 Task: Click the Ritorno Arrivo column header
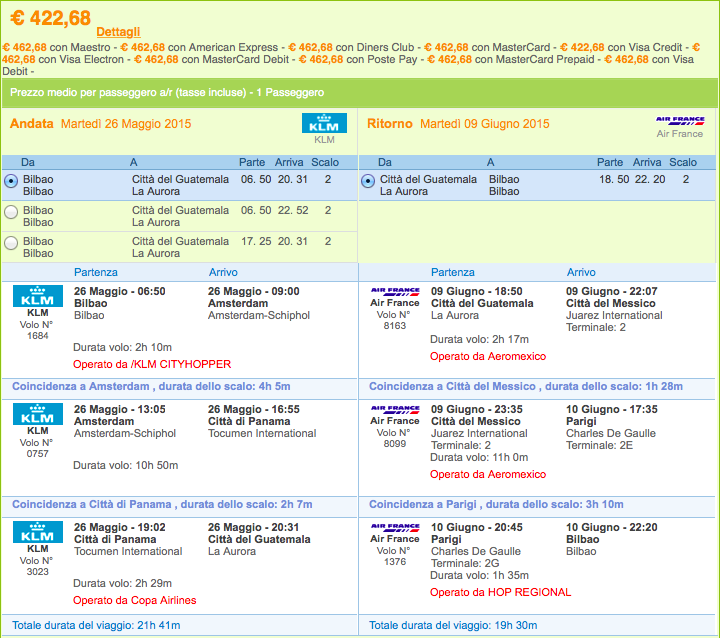[x=581, y=272]
